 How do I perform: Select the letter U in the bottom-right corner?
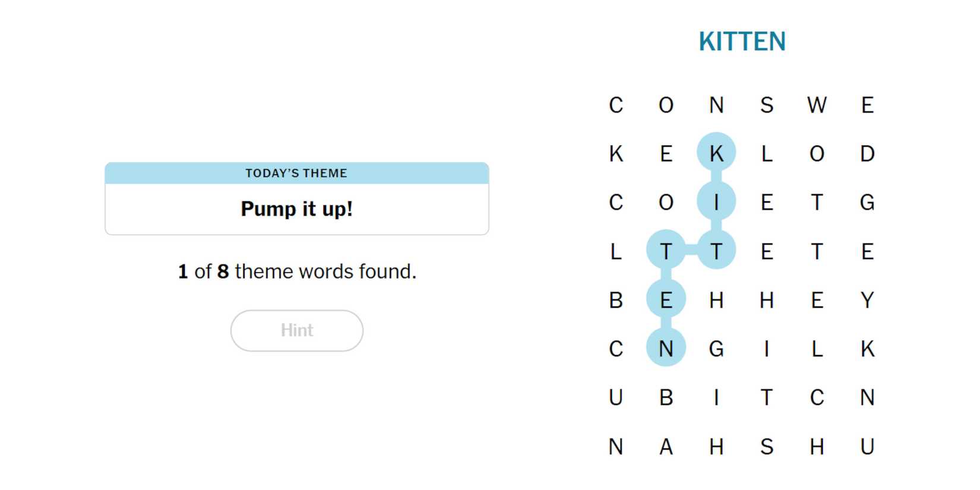pyautogui.click(x=867, y=446)
